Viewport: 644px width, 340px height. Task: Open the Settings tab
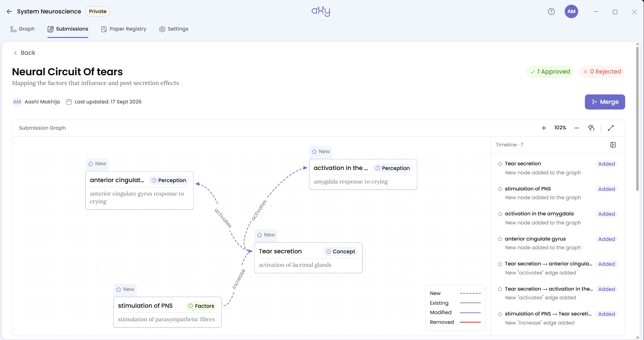pos(174,29)
